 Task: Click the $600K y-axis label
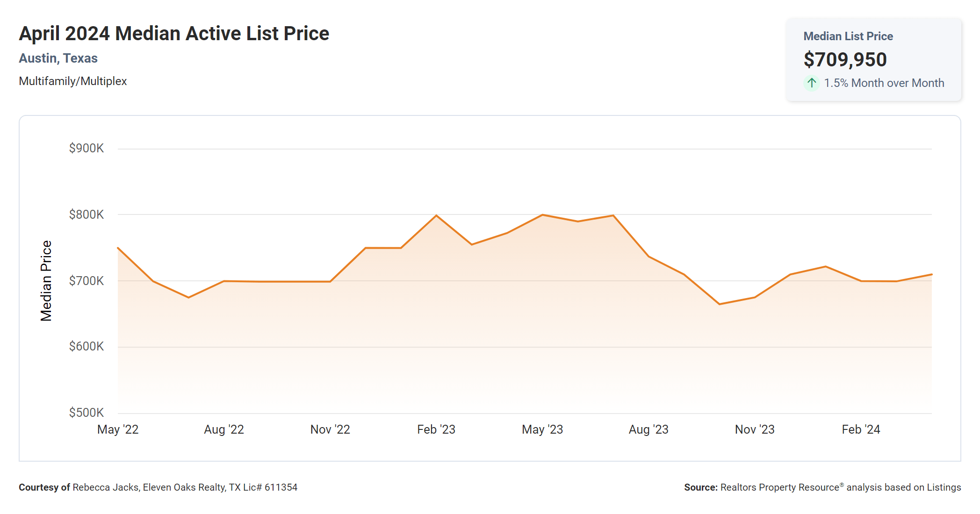[86, 346]
